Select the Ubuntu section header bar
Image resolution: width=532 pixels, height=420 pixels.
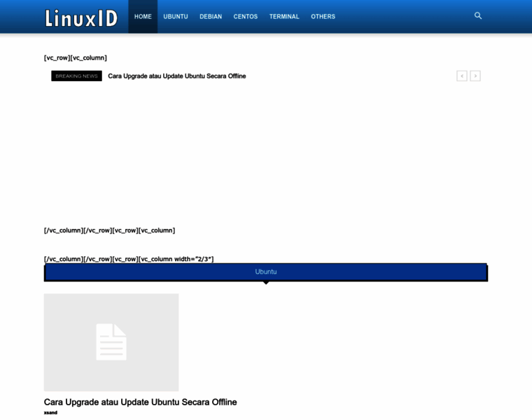pos(266,272)
